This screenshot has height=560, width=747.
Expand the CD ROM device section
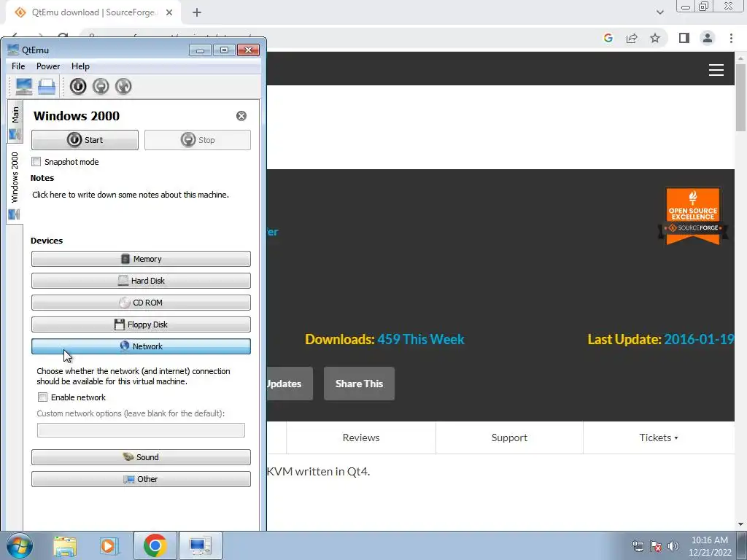(141, 303)
